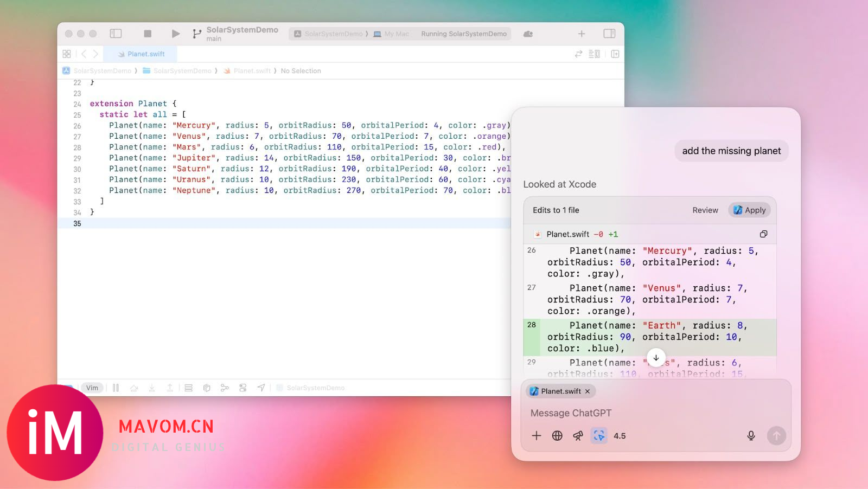868x489 pixels.
Task: Click 'static let all' line
Action: [x=143, y=114]
